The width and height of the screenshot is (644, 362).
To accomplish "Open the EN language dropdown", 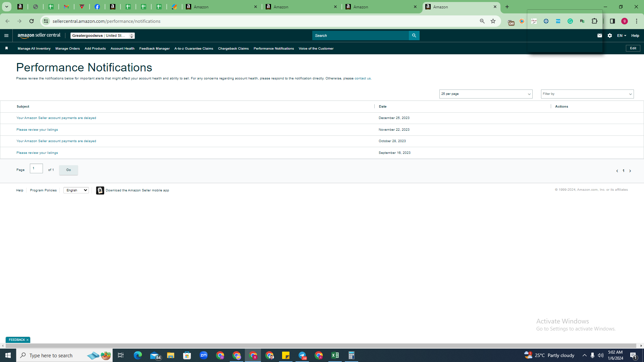I will coord(622,36).
